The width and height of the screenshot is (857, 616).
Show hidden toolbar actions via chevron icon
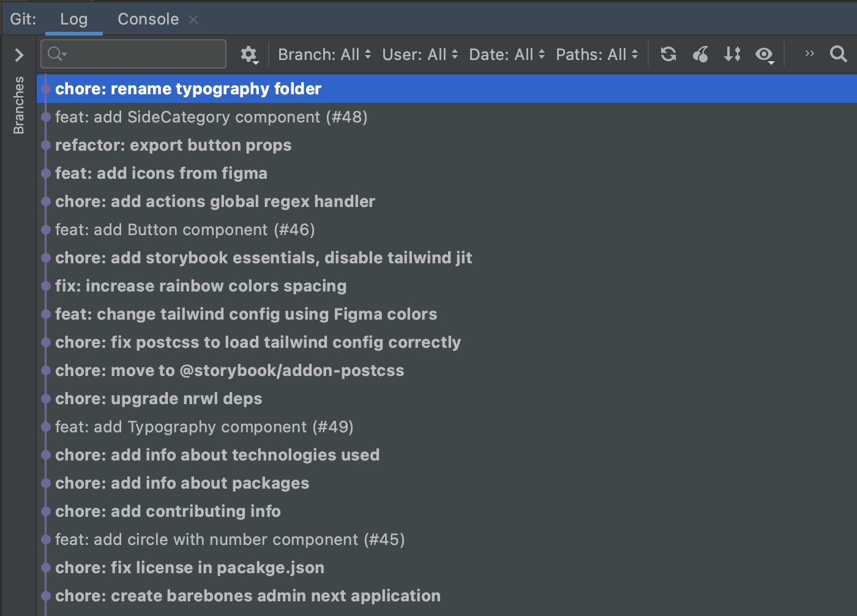click(809, 54)
